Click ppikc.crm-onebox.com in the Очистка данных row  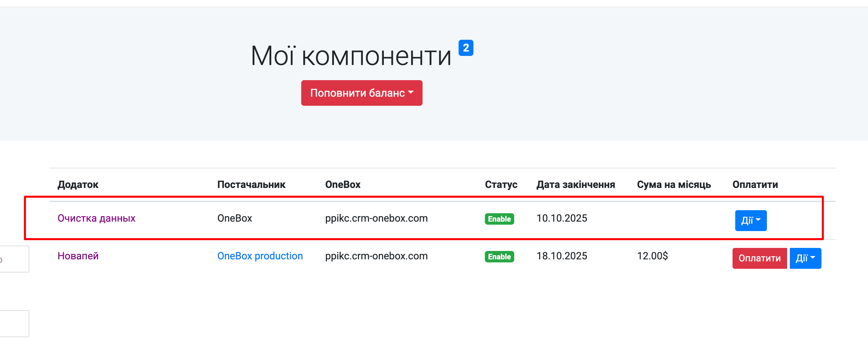tap(376, 218)
